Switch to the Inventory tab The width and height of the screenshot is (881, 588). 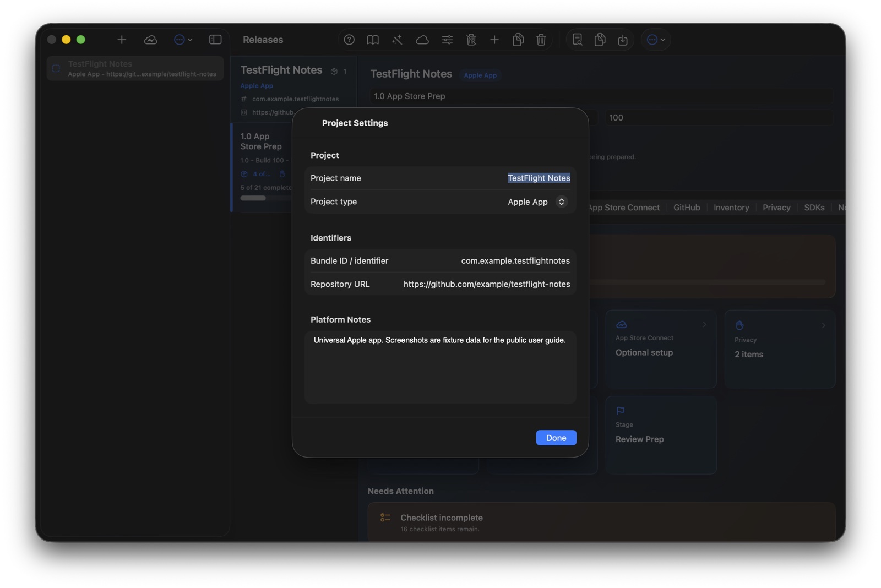731,208
